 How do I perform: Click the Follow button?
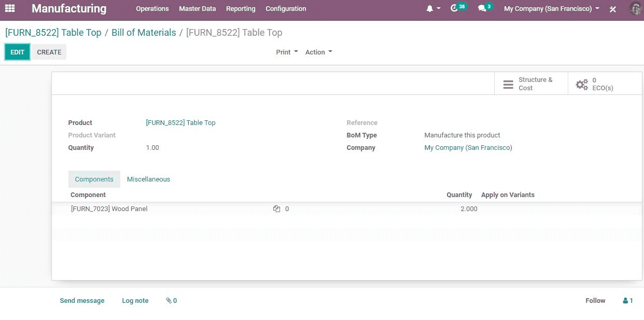pos(595,301)
